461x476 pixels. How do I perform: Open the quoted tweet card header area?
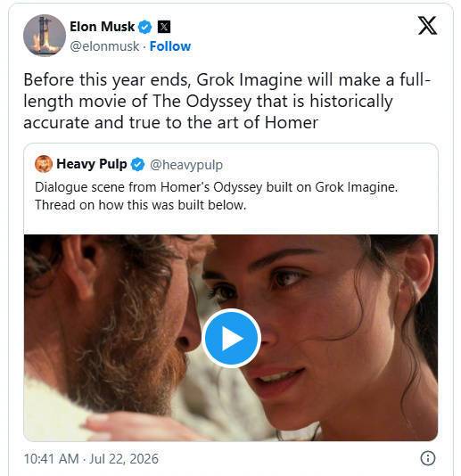(x=230, y=164)
